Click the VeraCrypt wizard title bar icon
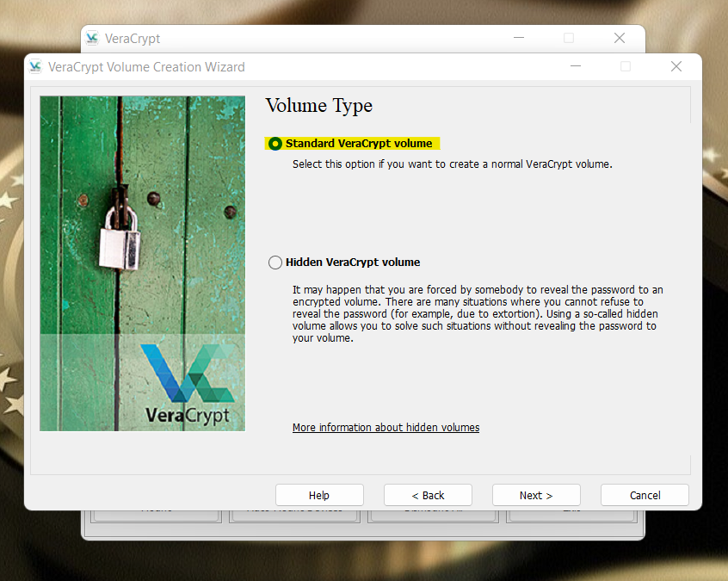 pos(36,67)
